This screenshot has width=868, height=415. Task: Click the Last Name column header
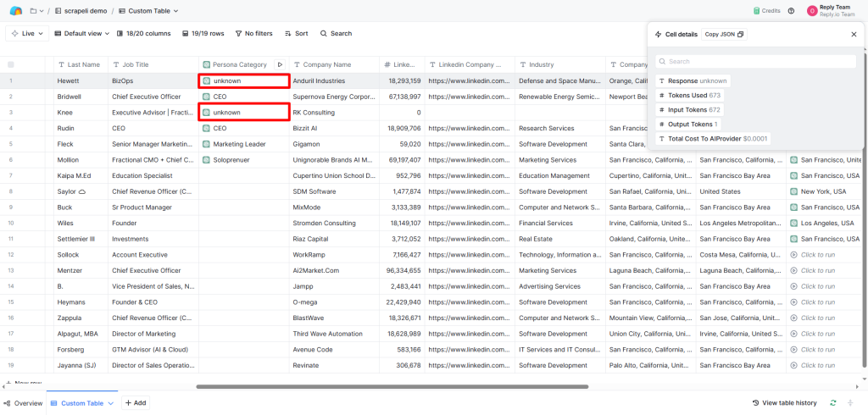(x=81, y=64)
